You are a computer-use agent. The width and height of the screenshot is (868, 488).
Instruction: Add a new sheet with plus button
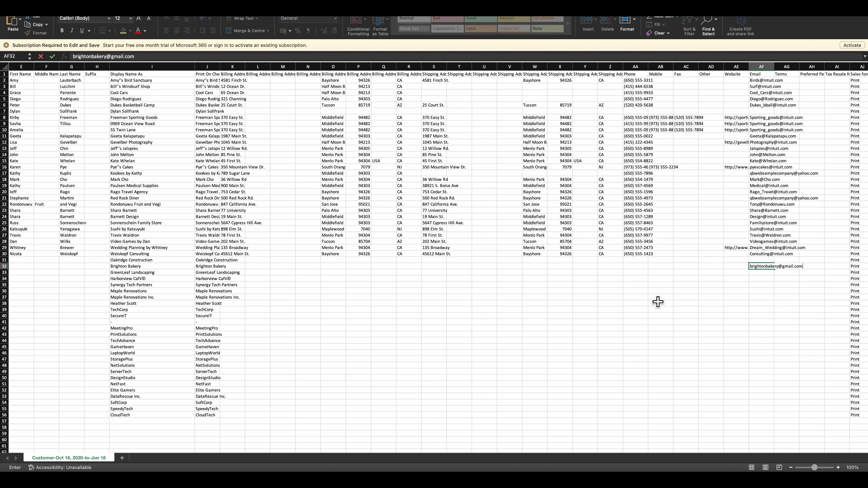coord(122,458)
